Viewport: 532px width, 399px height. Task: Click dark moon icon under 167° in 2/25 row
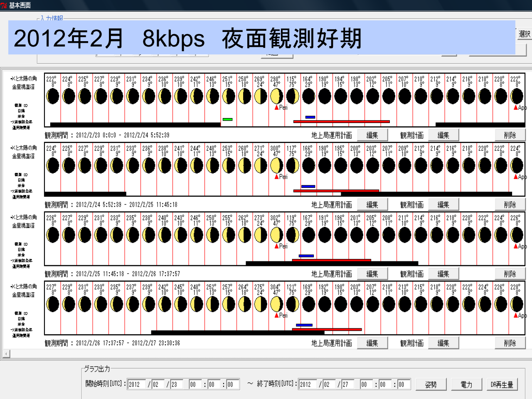(x=308, y=235)
